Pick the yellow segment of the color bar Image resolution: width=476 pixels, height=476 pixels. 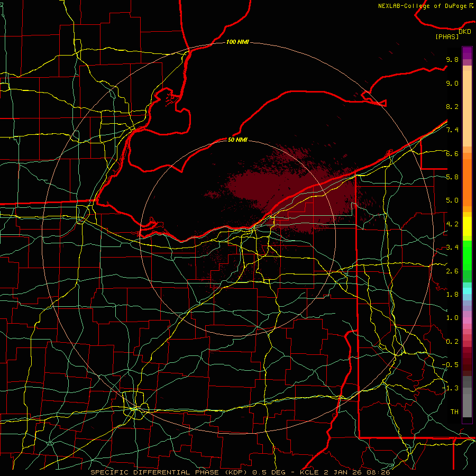coord(467,226)
